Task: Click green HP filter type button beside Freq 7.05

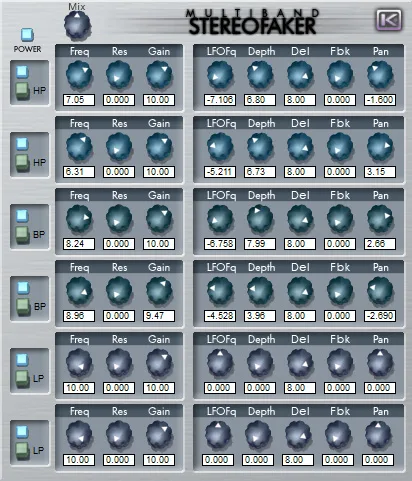Action: click(23, 91)
